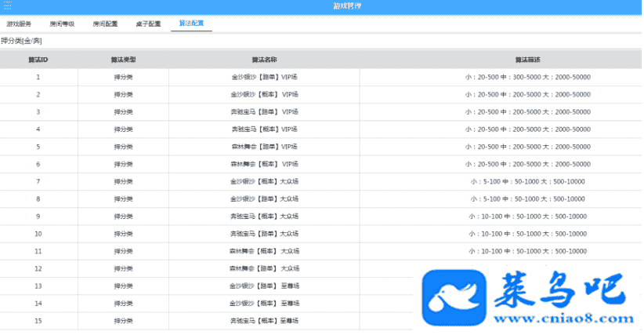This screenshot has height=335, width=644.
Task: Switch to the 游戏服务 tab
Action: click(x=19, y=24)
